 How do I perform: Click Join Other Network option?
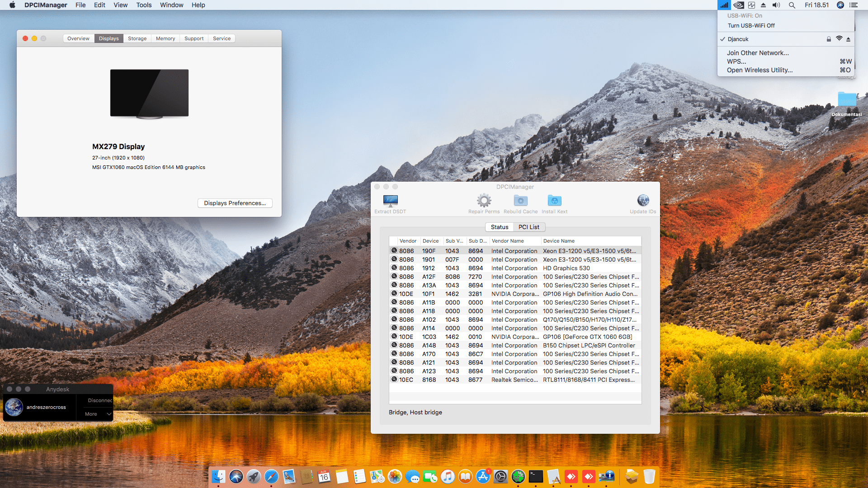(758, 53)
